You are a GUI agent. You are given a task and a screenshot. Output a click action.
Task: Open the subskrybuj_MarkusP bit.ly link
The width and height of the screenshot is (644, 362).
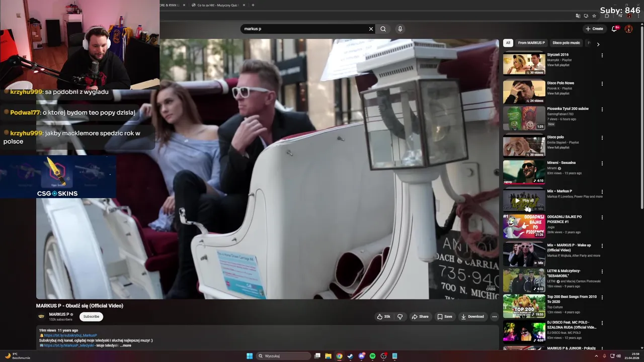tap(70, 335)
